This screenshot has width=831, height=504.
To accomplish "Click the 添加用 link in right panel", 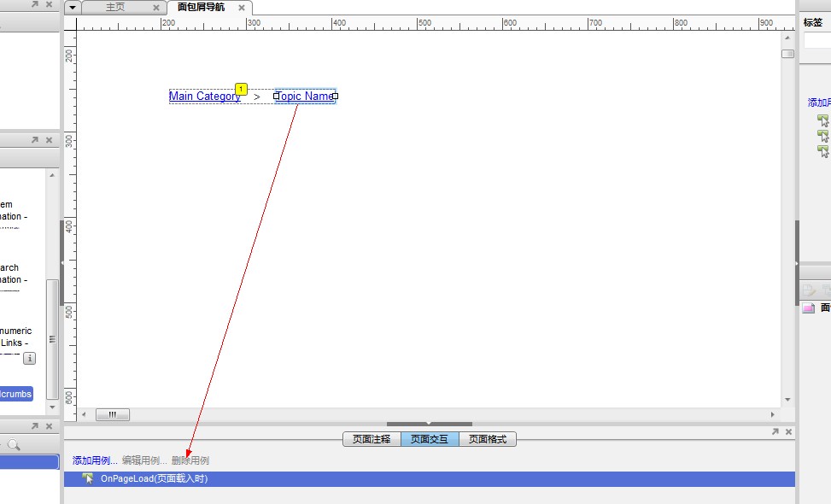I will coord(819,103).
